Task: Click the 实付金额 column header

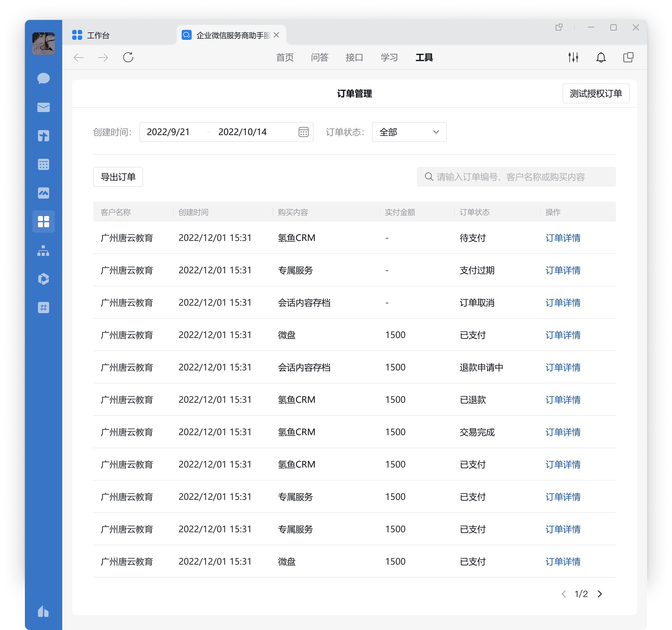Action: coord(400,212)
